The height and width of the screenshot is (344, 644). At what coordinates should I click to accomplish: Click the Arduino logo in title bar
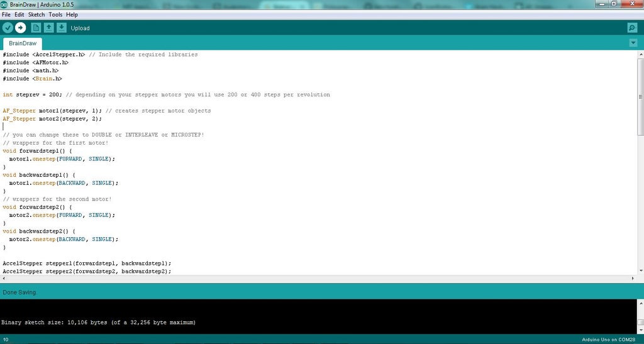(5, 4)
